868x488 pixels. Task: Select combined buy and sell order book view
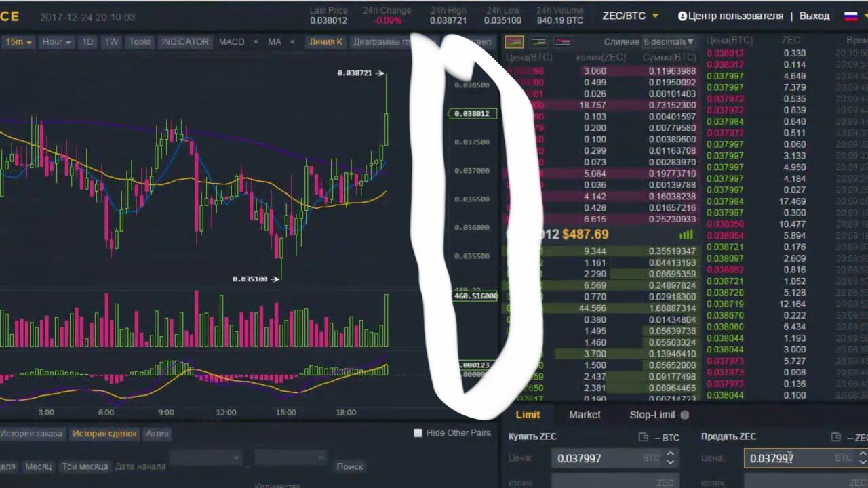click(514, 42)
